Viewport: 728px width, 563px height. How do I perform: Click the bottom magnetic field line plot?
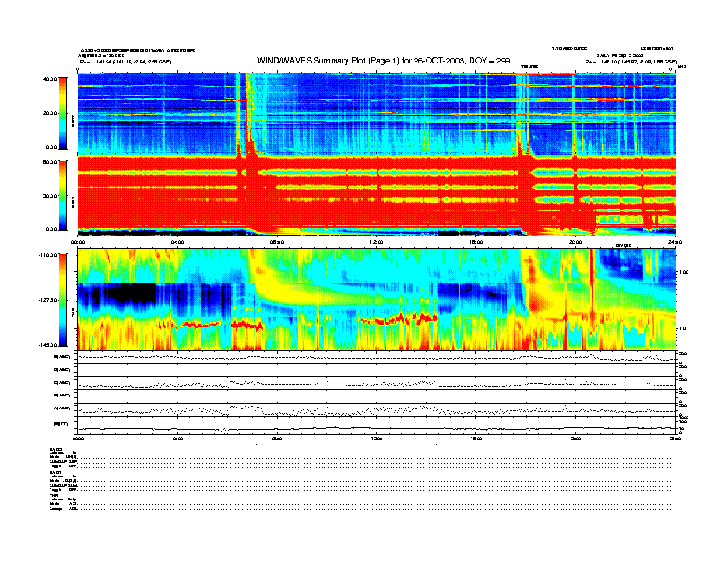point(377,426)
